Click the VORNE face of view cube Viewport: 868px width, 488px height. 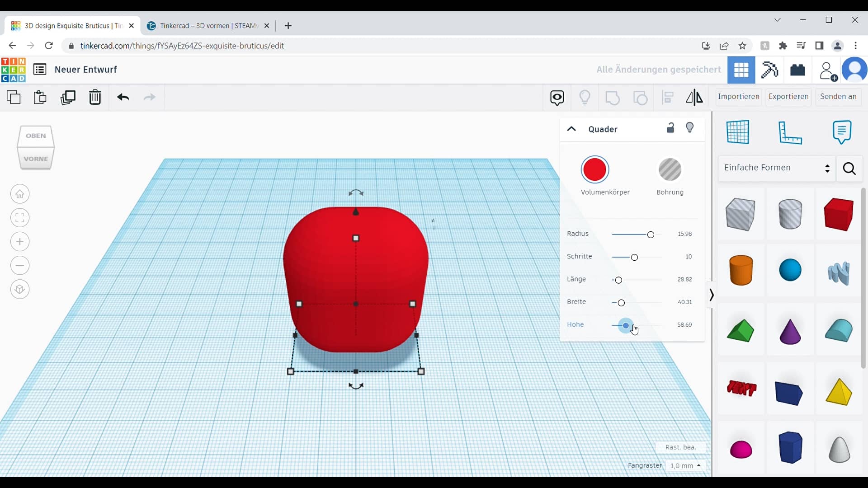tap(36, 159)
